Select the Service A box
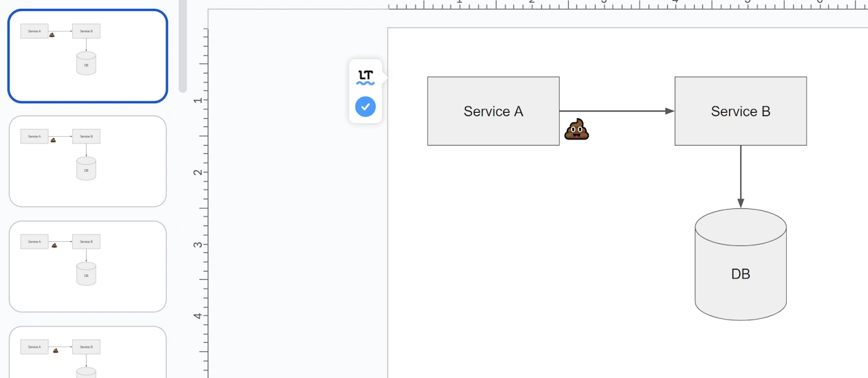868x378 pixels. 493,111
